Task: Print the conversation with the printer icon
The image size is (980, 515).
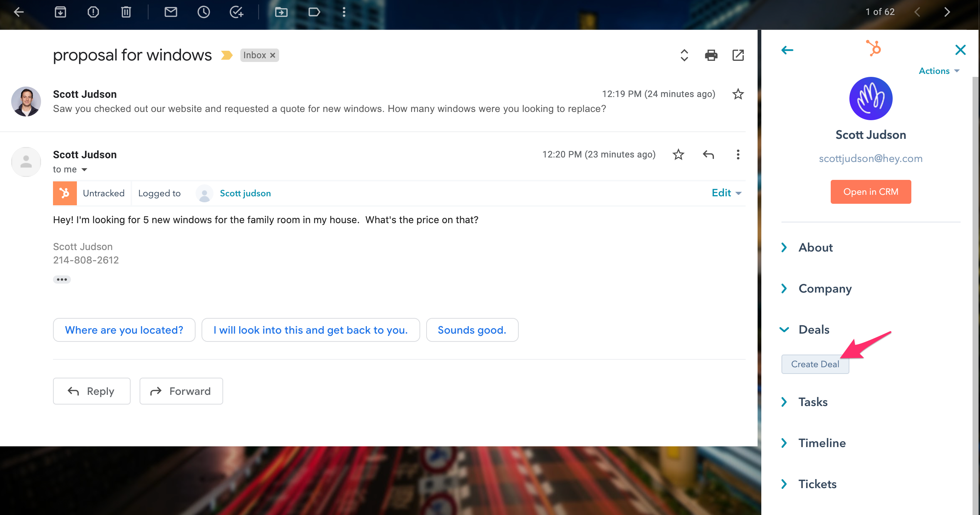Action: 711,56
